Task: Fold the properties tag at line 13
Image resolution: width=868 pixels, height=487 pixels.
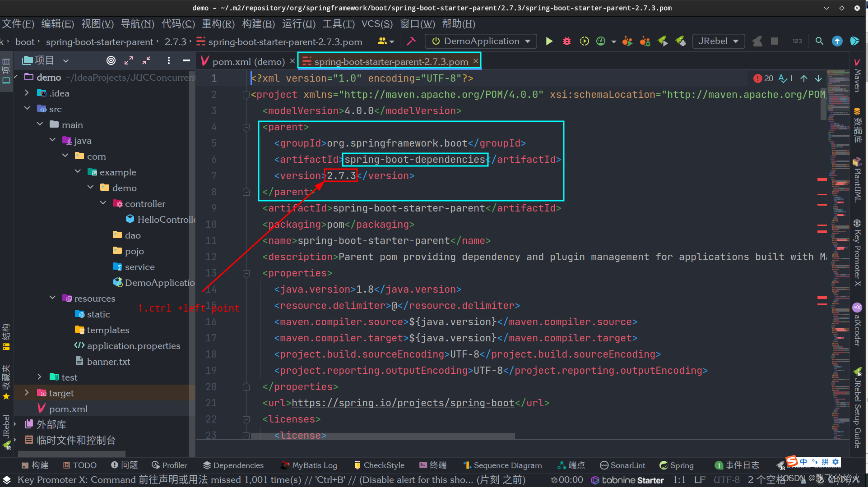Action: 246,273
